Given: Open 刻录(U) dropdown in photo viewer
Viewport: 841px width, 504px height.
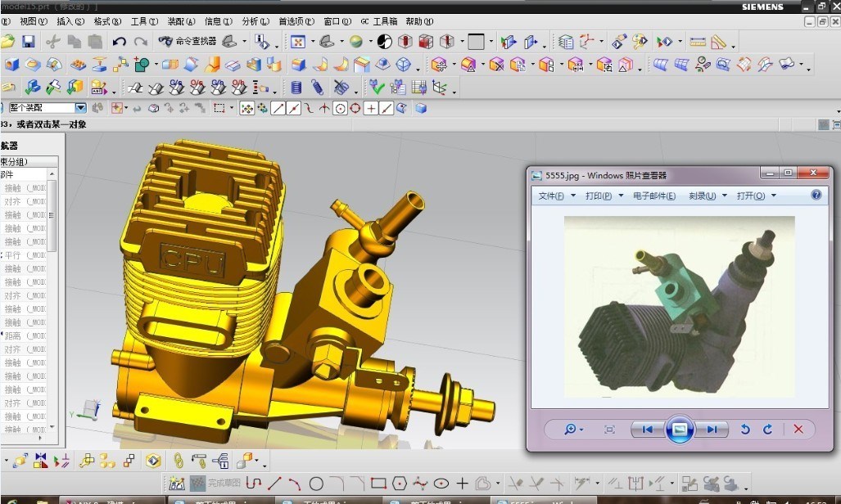Looking at the screenshot, I should (x=708, y=196).
